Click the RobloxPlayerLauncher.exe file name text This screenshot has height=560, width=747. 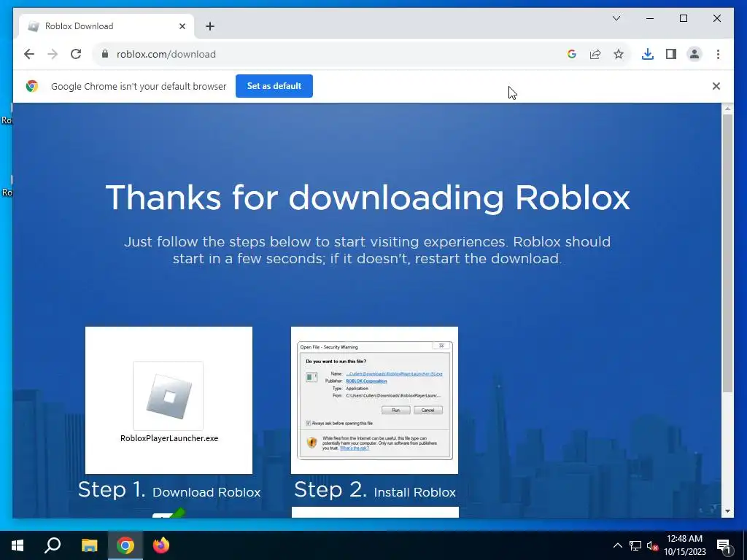tap(169, 438)
